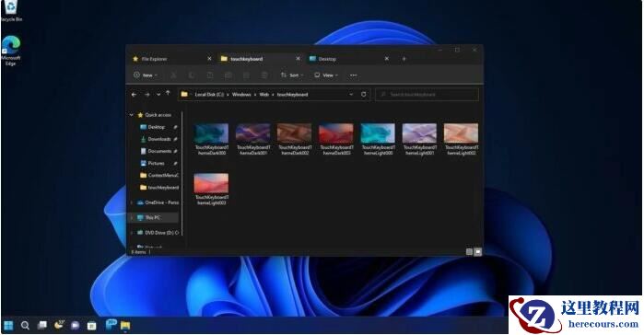
Task: Select Documents under Quick access
Action: click(158, 151)
